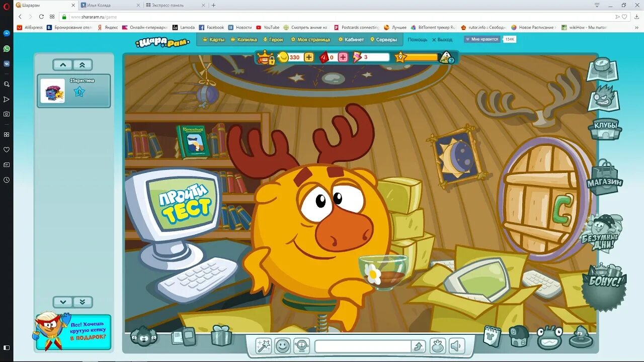Send chat message with arrow button
644x362 pixels.
tap(419, 346)
